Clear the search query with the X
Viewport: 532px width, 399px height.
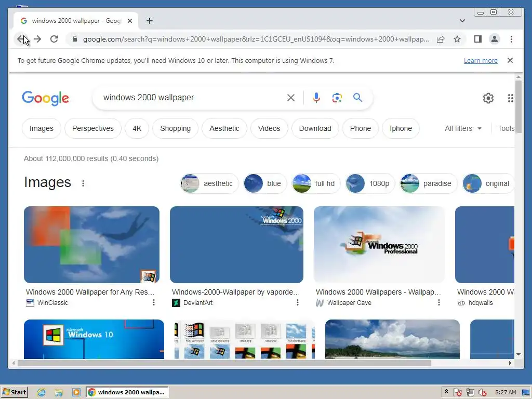[291, 98]
